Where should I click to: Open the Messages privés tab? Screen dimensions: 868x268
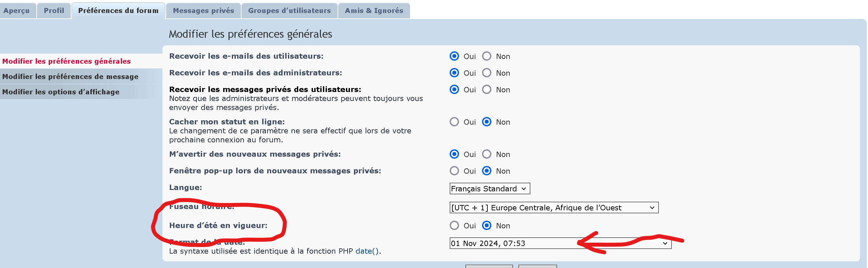[203, 11]
